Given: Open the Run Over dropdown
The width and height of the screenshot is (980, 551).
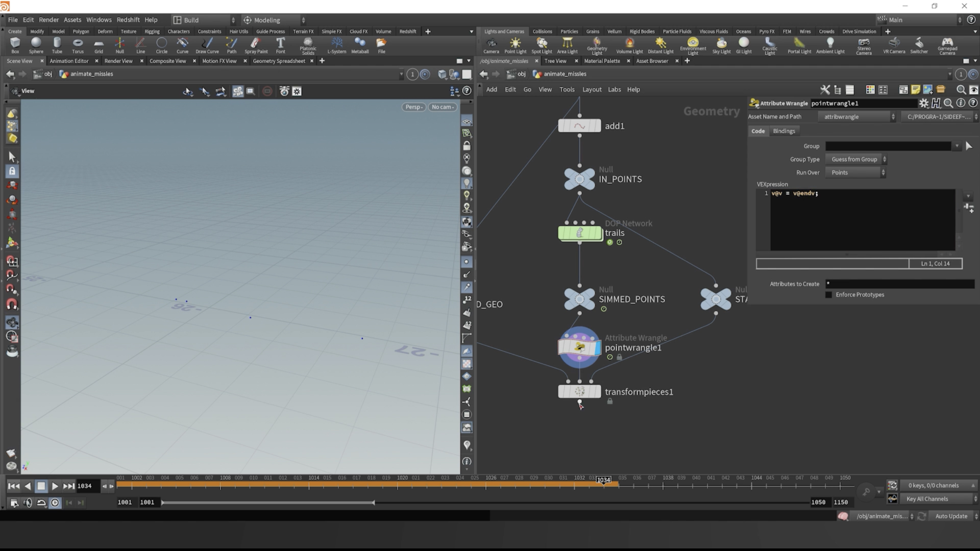Looking at the screenshot, I should coord(856,172).
